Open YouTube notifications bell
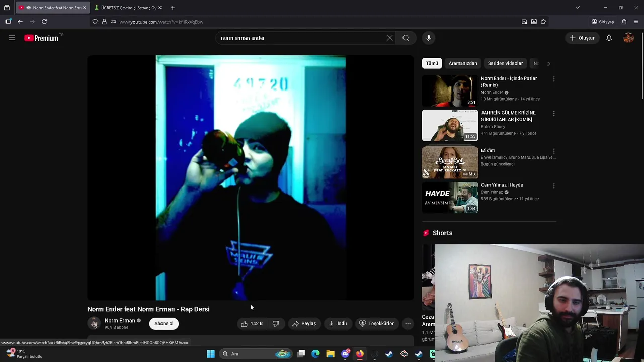 point(609,38)
